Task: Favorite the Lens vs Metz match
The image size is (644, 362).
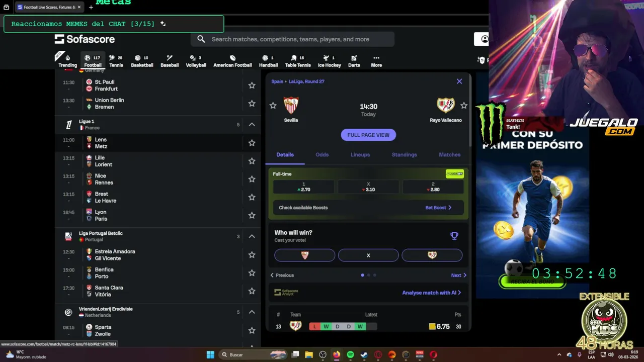Action: (x=252, y=143)
